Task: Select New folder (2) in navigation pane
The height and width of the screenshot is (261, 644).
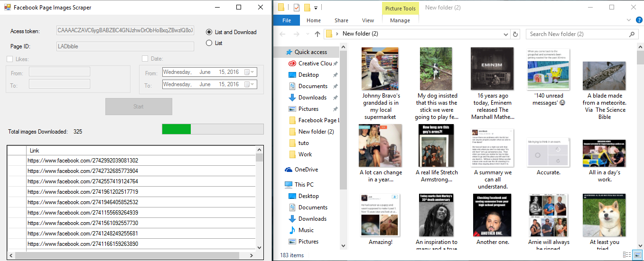Action: pyautogui.click(x=311, y=132)
